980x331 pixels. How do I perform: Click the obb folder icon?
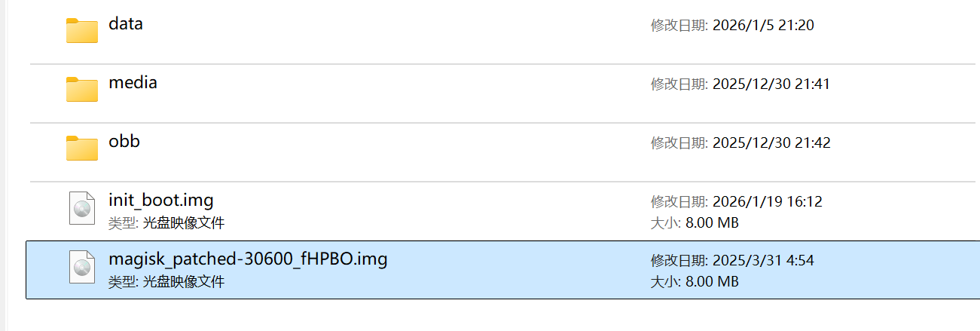(81, 148)
